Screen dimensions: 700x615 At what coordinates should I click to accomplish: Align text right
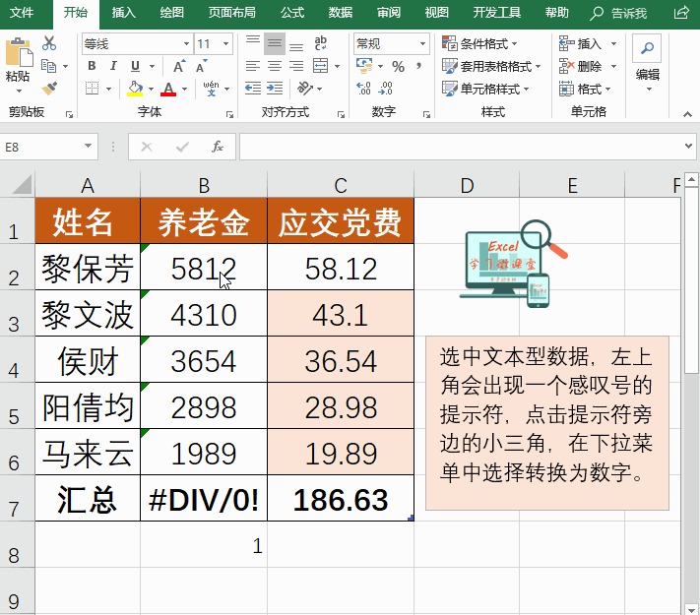click(296, 66)
